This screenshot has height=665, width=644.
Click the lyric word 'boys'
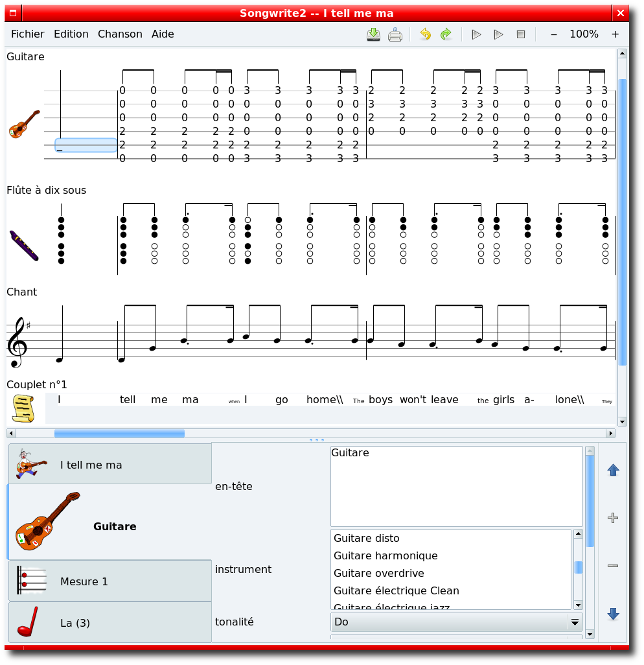[380, 399]
